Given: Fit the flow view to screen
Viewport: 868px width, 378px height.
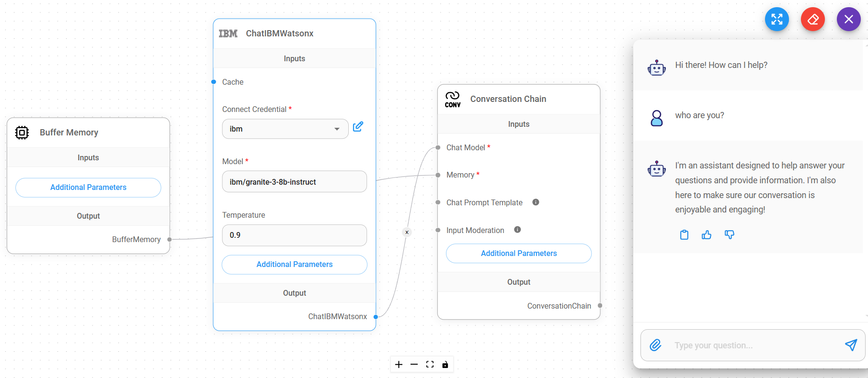Looking at the screenshot, I should click(430, 365).
